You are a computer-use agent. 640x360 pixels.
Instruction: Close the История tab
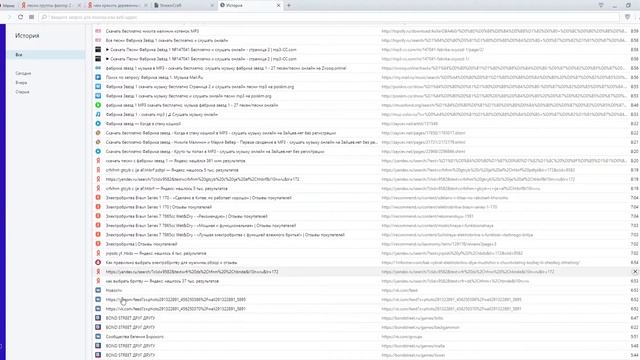point(278,5)
